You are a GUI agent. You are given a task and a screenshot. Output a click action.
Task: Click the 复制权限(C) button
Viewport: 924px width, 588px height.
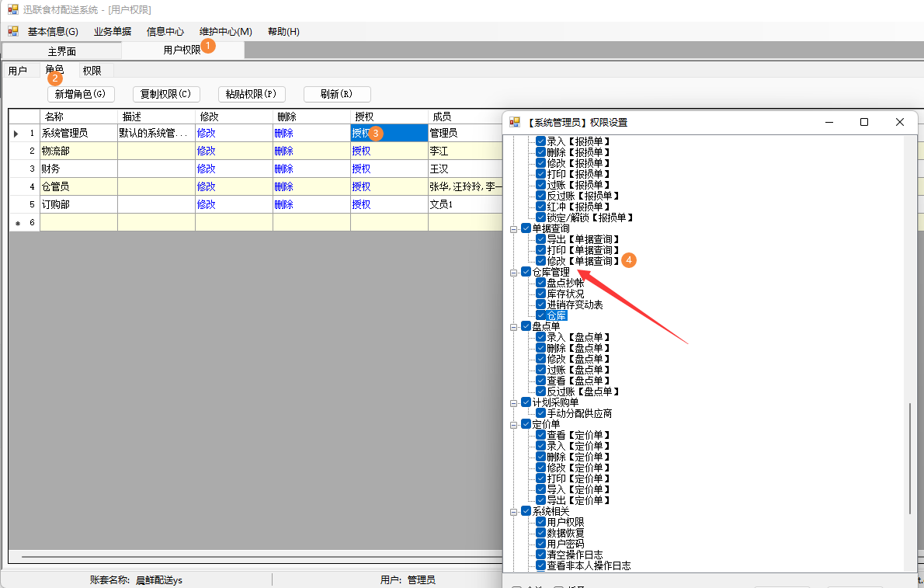click(166, 94)
